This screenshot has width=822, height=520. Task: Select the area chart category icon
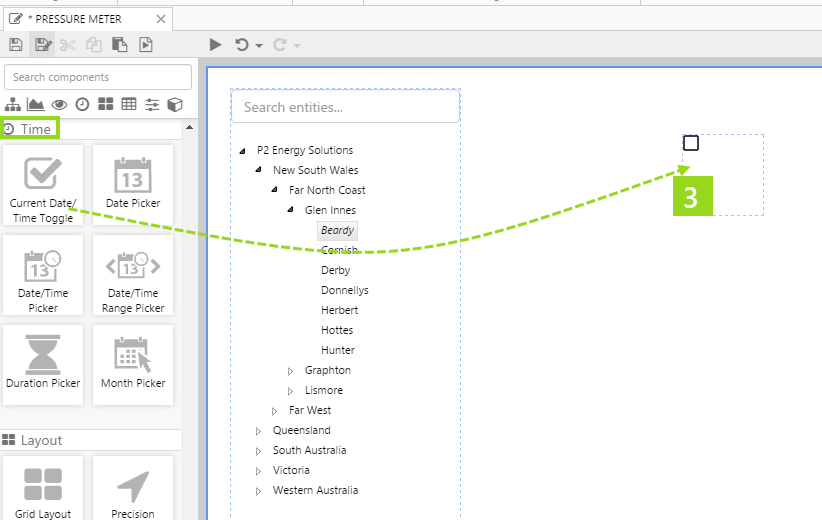point(36,104)
